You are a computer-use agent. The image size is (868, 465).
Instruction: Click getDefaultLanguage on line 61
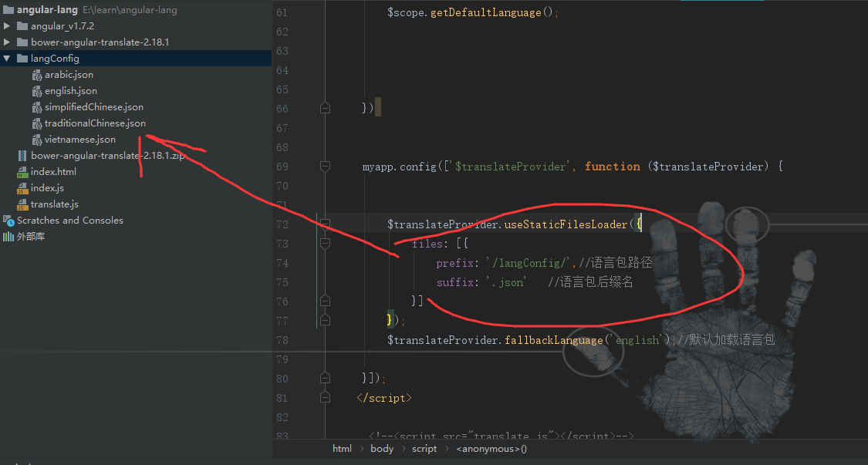(485, 12)
